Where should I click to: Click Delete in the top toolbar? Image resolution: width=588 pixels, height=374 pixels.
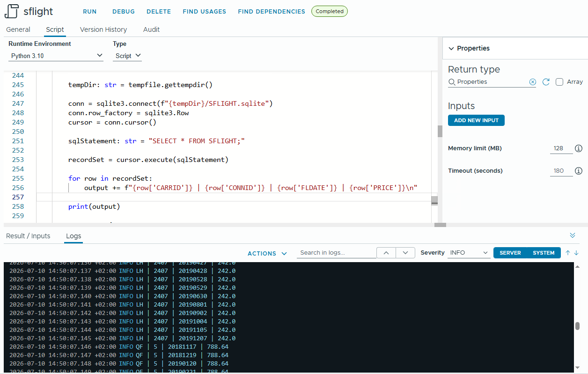point(159,11)
